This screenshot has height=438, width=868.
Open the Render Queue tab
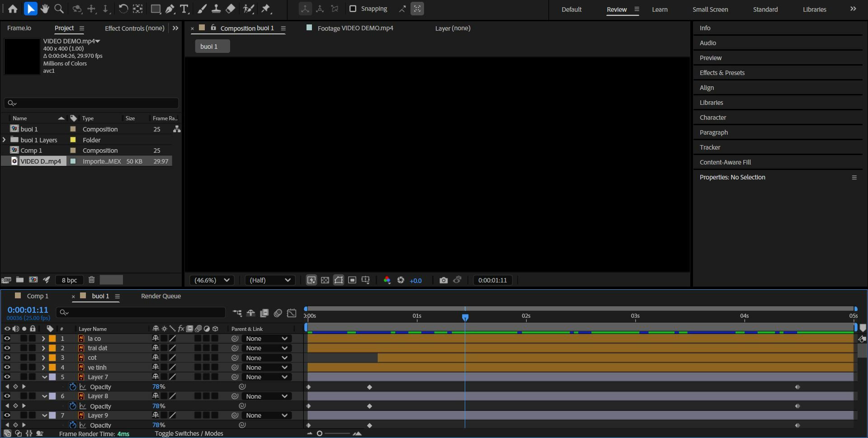point(161,296)
